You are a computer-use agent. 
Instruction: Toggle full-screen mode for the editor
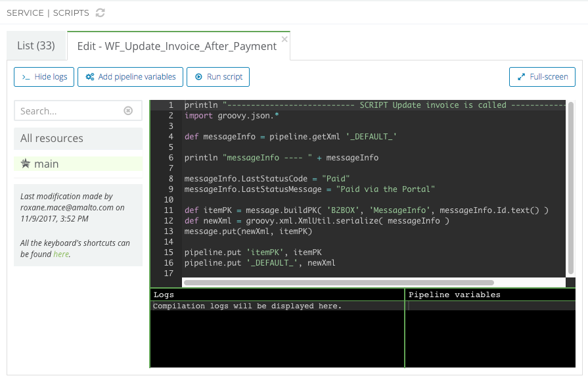542,77
